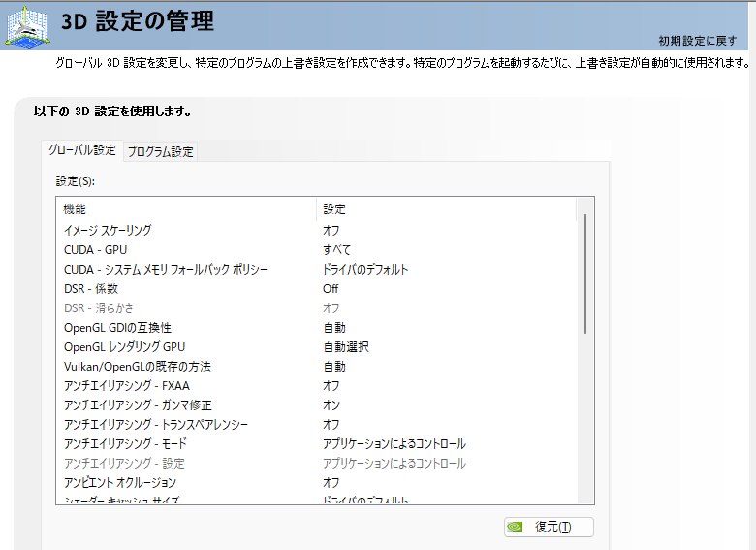Select the イメージ スケーリング row
The height and width of the screenshot is (550, 756).
[x=316, y=231]
